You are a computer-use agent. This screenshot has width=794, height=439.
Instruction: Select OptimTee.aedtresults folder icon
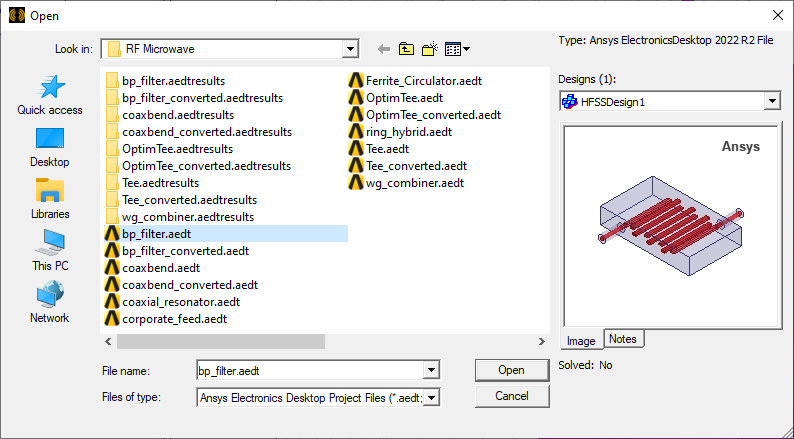coord(112,149)
